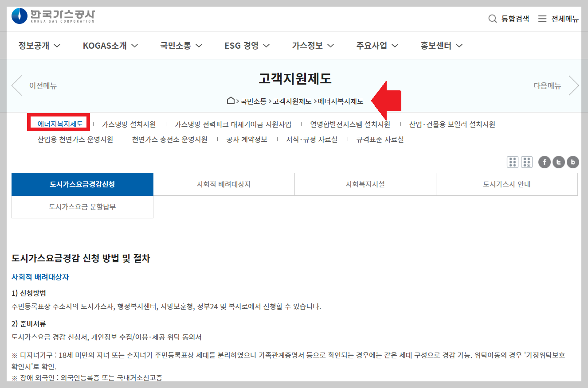Select the braille download grid icon
This screenshot has height=388, width=588.
point(527,162)
